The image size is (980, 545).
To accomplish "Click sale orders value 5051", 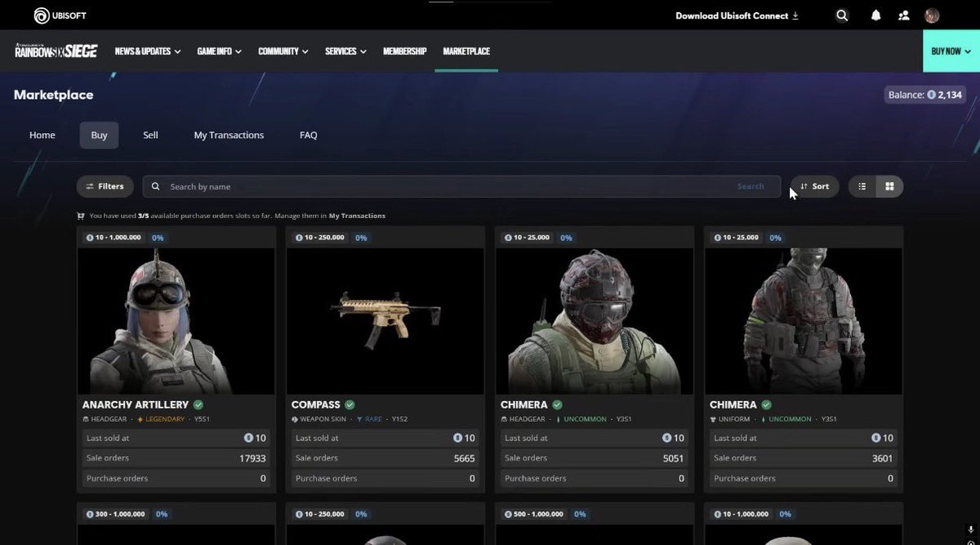I will (x=673, y=458).
